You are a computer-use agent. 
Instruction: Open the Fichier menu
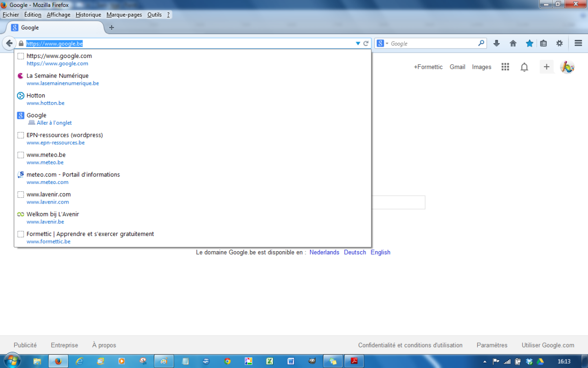[x=11, y=15]
